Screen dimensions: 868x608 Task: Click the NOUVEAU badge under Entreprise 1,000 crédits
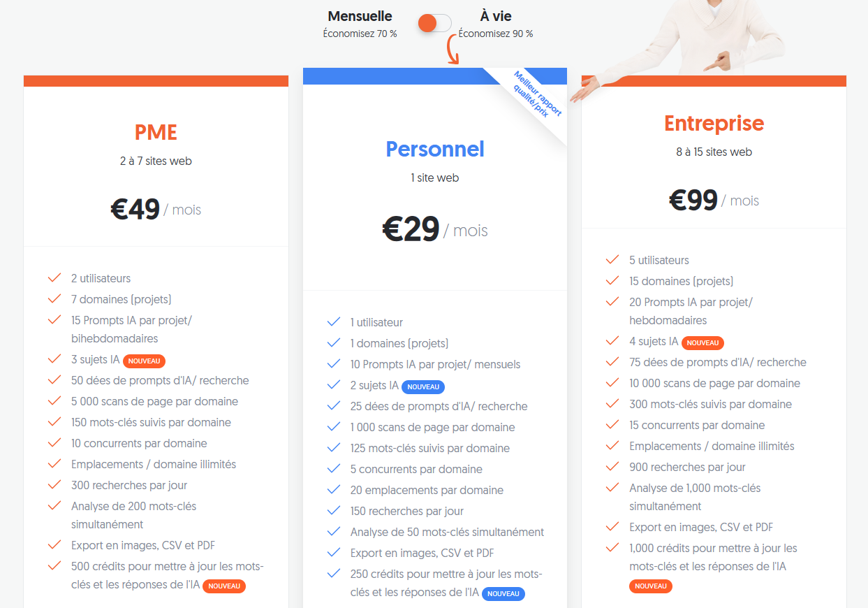click(x=651, y=586)
